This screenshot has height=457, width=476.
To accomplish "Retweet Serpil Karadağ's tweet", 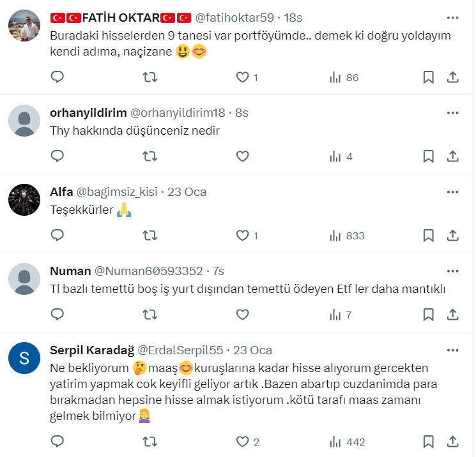I will point(150,442).
